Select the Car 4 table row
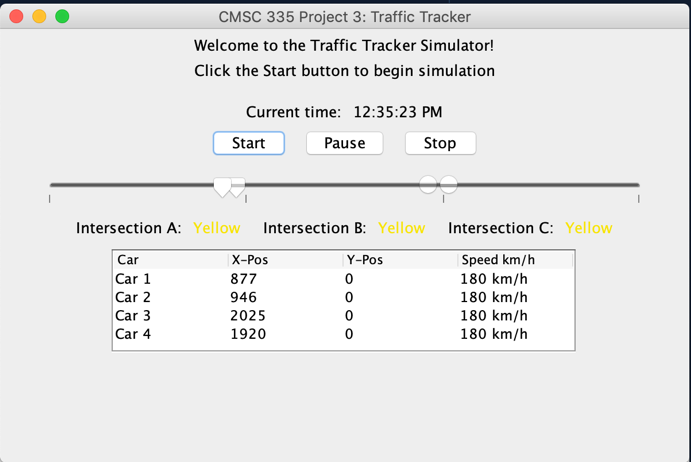This screenshot has width=691, height=462. (x=343, y=334)
